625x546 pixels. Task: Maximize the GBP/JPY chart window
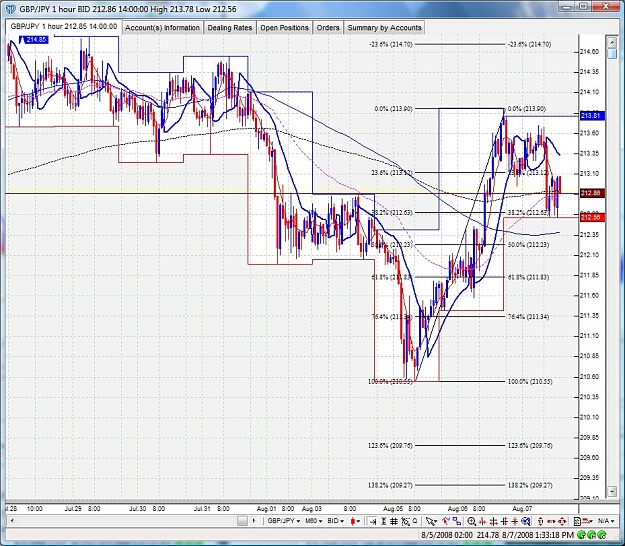click(583, 7)
